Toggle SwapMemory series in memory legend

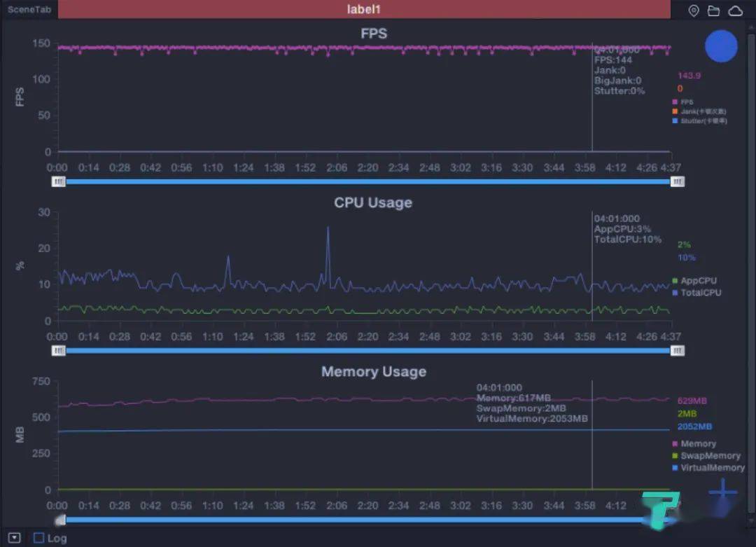[706, 455]
